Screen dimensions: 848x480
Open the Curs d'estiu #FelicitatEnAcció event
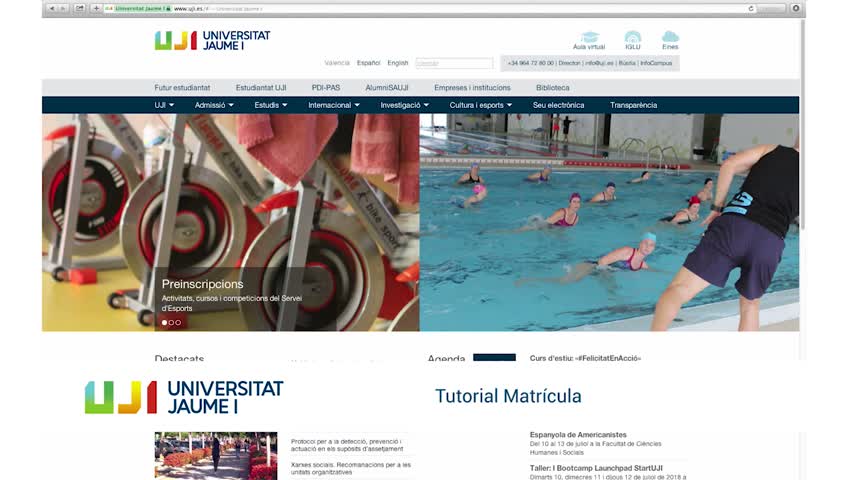pos(585,358)
